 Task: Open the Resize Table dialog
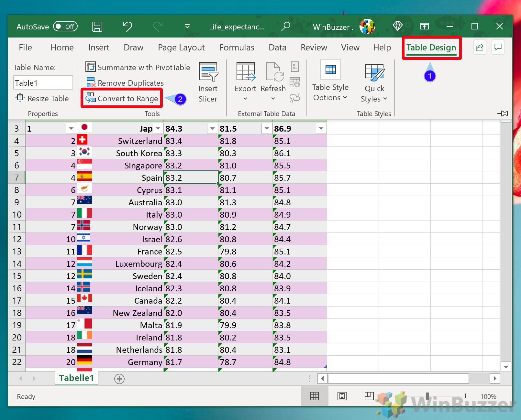pos(43,98)
